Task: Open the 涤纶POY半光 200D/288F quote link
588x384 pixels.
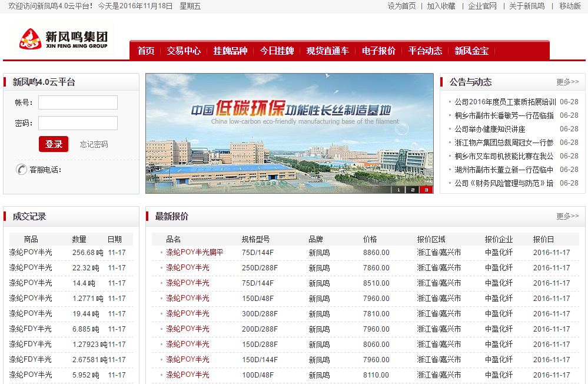Action: [x=188, y=329]
